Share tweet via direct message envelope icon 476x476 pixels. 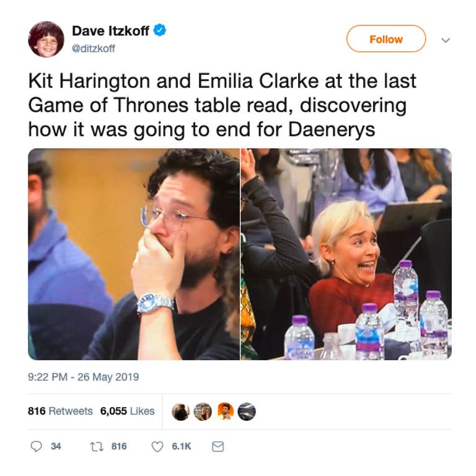tap(218, 446)
